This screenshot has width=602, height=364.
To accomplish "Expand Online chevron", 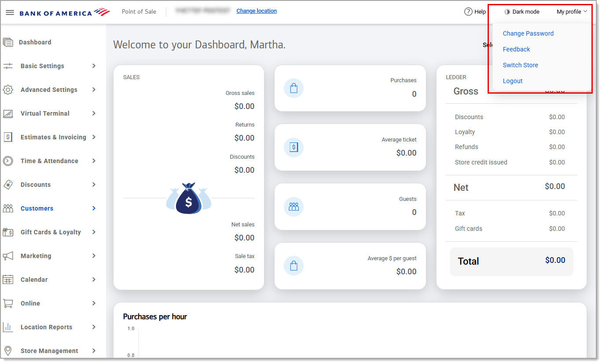I will click(94, 303).
